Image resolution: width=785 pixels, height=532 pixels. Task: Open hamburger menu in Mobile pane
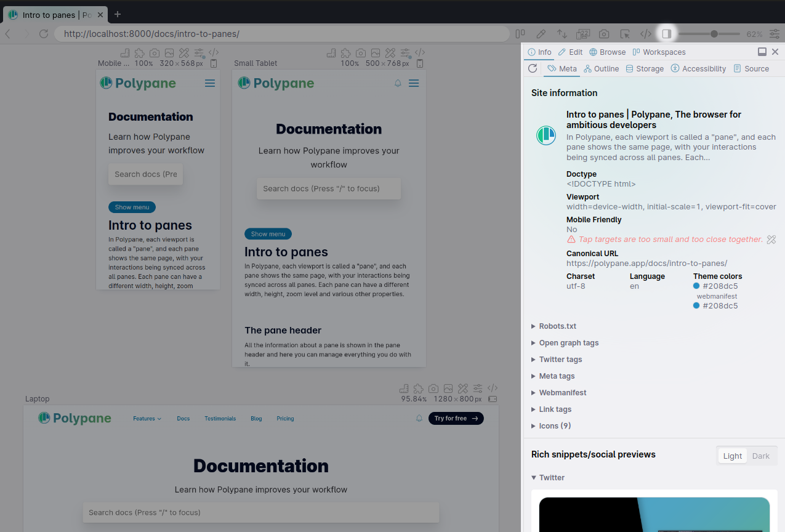pyautogui.click(x=210, y=83)
